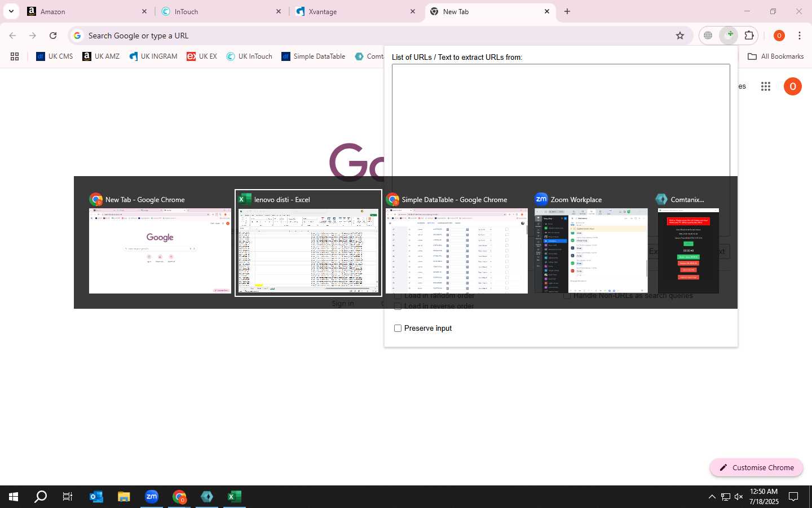Tick the Load in reverse order checkbox

coord(398,306)
